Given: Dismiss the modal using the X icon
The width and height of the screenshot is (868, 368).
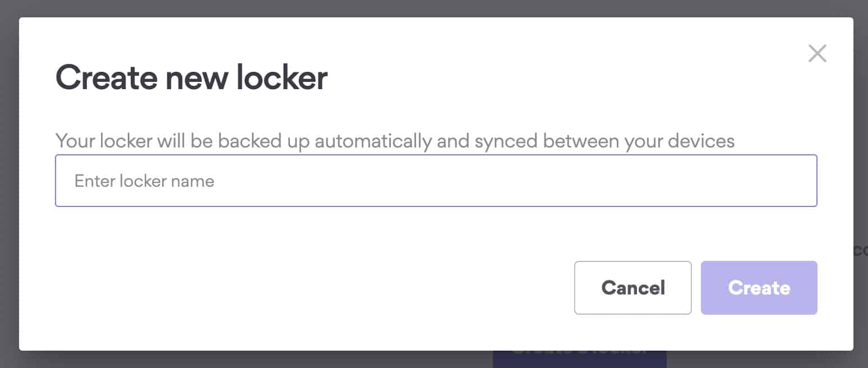Looking at the screenshot, I should point(817,54).
